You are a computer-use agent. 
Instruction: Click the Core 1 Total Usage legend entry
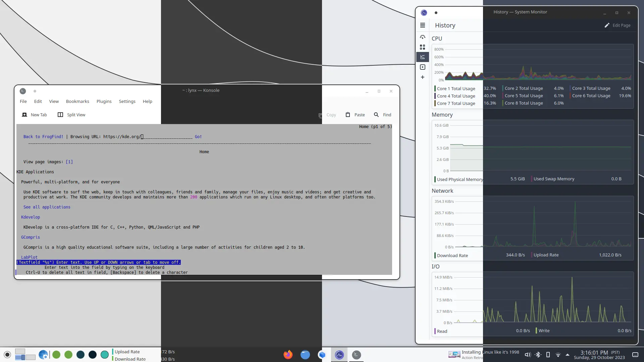point(465,88)
